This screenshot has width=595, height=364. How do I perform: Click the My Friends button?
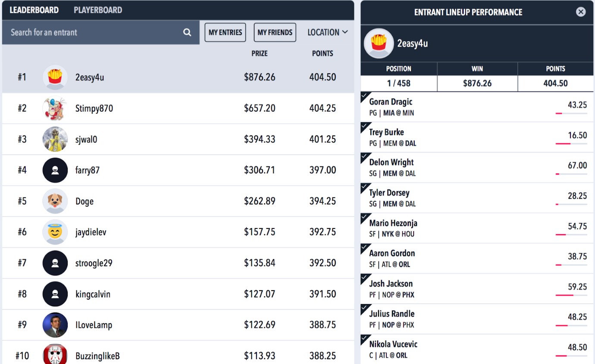(275, 32)
